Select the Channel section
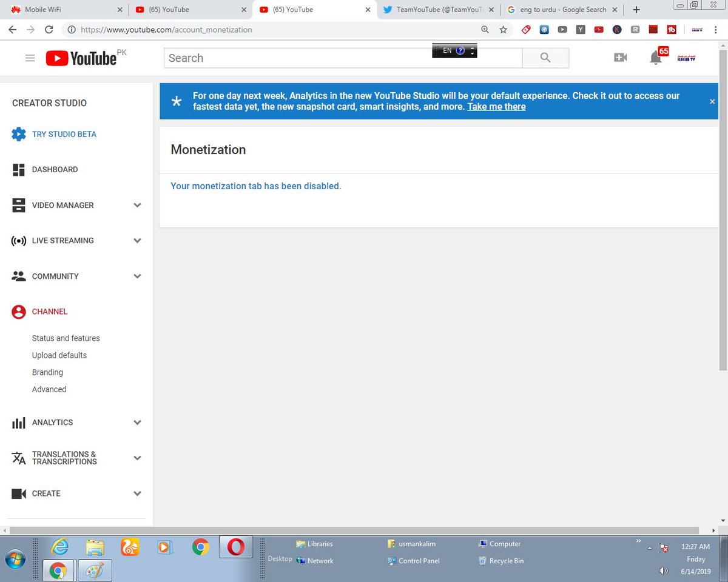The width and height of the screenshot is (728, 582). 50,312
